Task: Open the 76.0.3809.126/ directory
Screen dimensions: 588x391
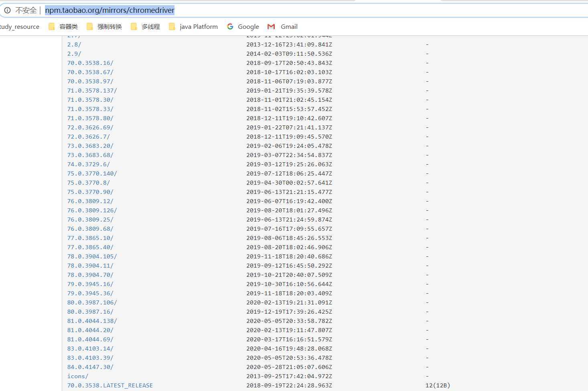Action: (92, 210)
